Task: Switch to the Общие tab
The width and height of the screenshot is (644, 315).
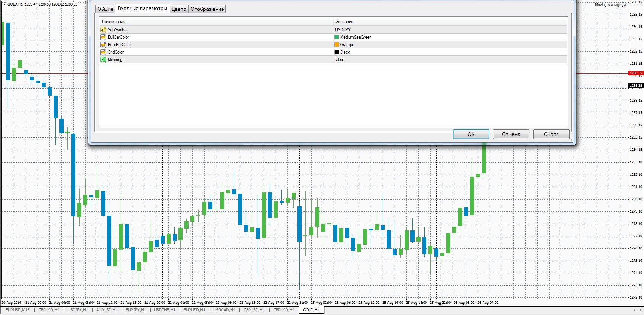Action: [105, 9]
